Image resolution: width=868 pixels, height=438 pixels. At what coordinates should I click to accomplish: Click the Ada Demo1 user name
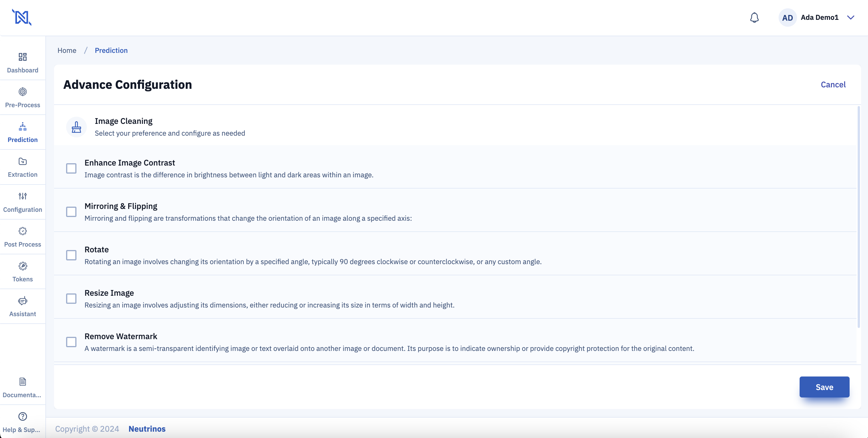tap(819, 18)
